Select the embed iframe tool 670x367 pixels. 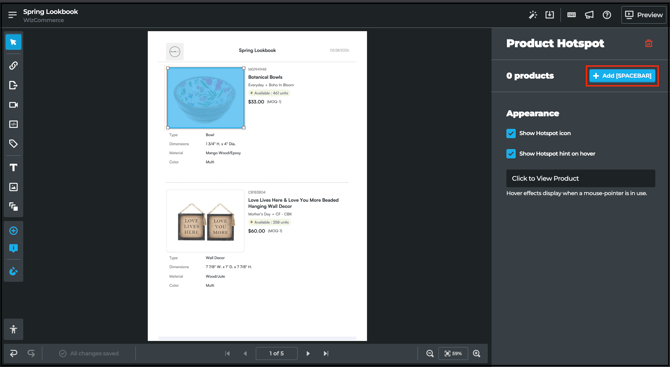coord(13,124)
